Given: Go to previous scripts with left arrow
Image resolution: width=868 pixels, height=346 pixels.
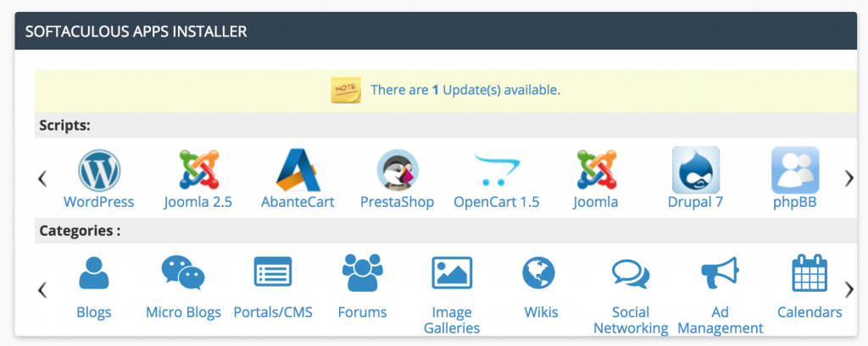Looking at the screenshot, I should pyautogui.click(x=42, y=178).
